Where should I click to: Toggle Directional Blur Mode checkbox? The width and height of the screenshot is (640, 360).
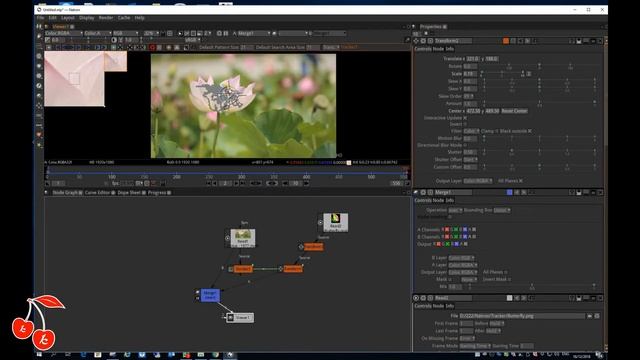point(465,145)
